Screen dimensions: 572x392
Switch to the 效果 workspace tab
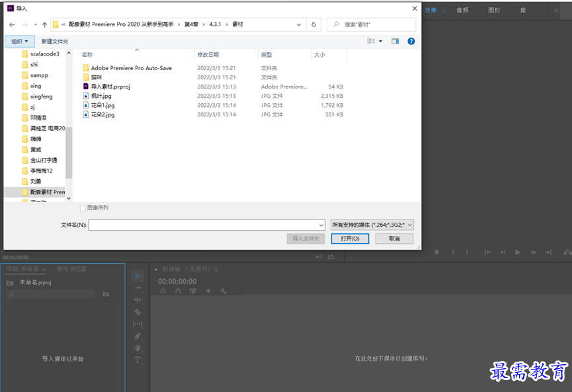click(430, 10)
